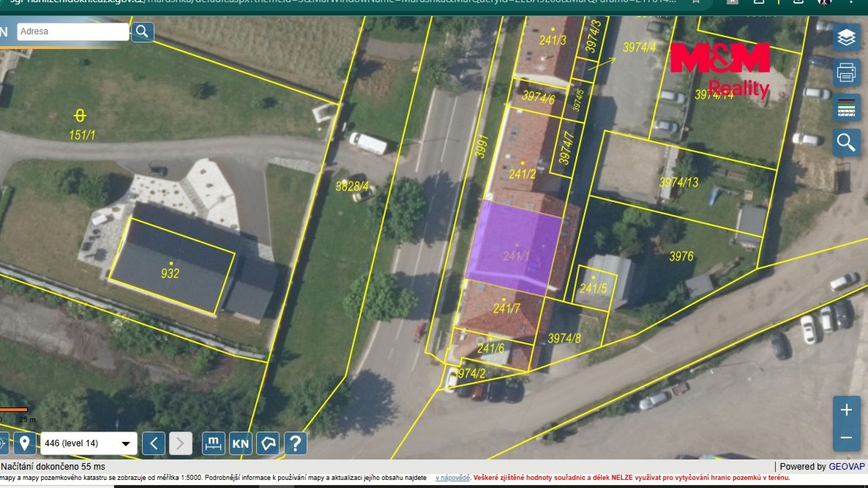Screen dimensions: 868x488
Task: Click parcel label 3974/8
Action: click(x=564, y=338)
